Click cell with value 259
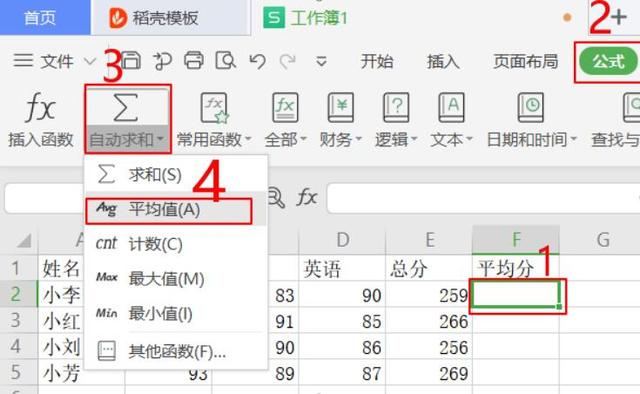The height and width of the screenshot is (394, 640). click(429, 295)
